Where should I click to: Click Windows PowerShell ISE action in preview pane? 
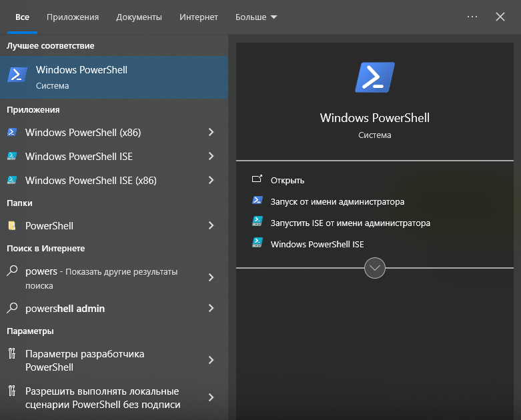(317, 244)
